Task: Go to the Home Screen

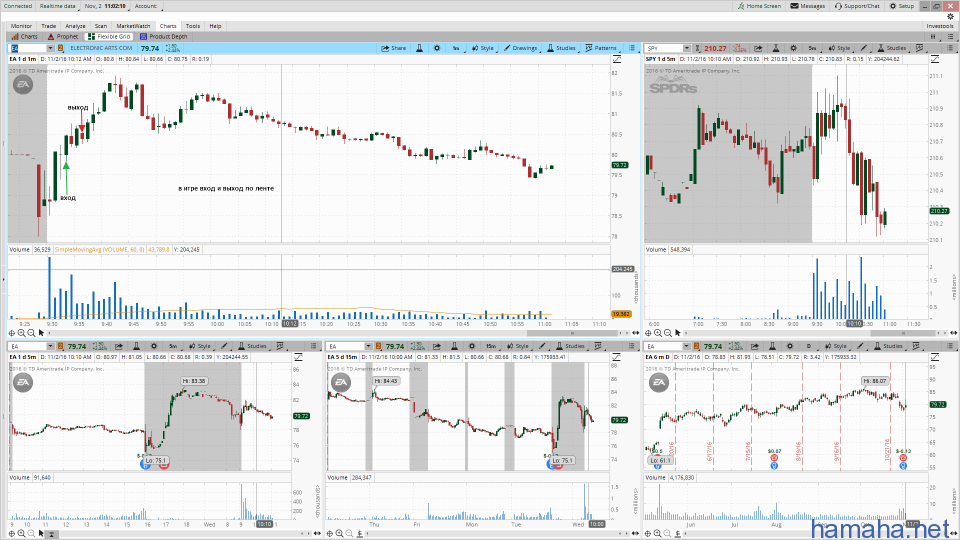Action: coord(759,6)
